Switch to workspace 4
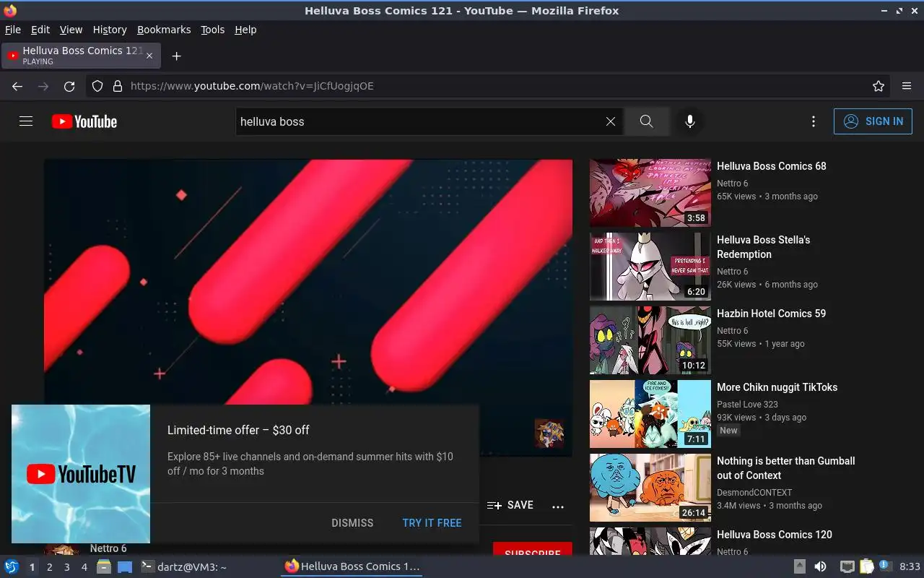 pyautogui.click(x=84, y=567)
